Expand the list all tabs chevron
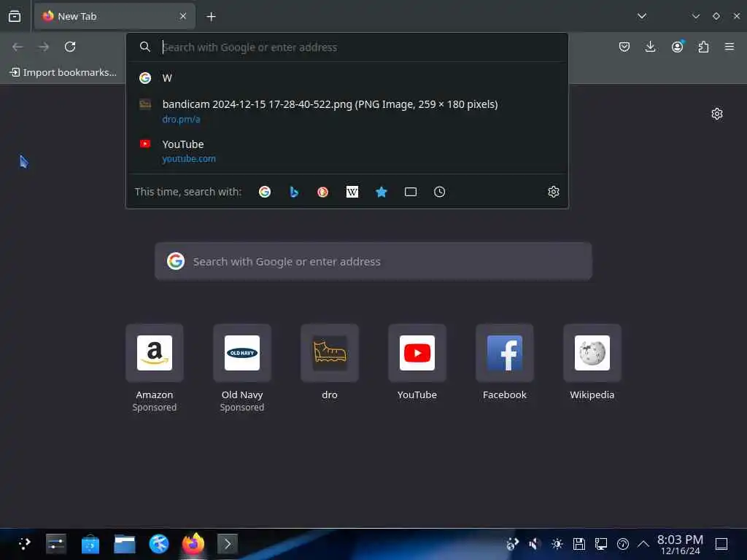This screenshot has width=747, height=560. tap(642, 16)
